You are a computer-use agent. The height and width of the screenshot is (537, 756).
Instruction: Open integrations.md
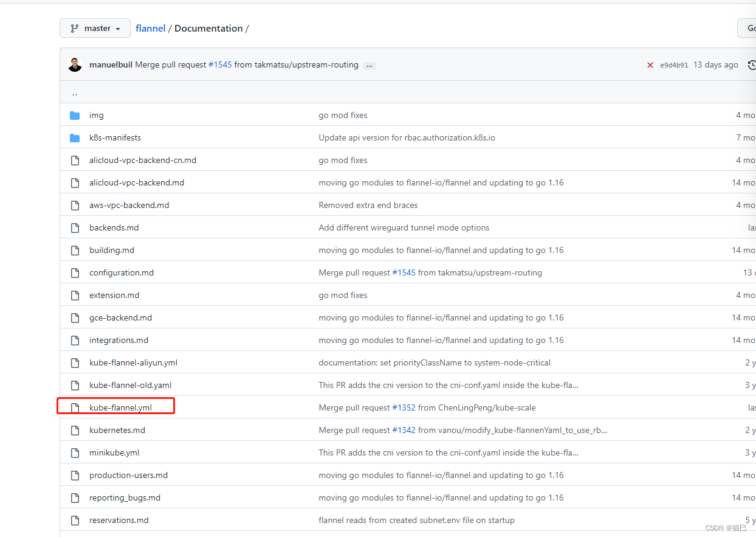pyautogui.click(x=119, y=340)
